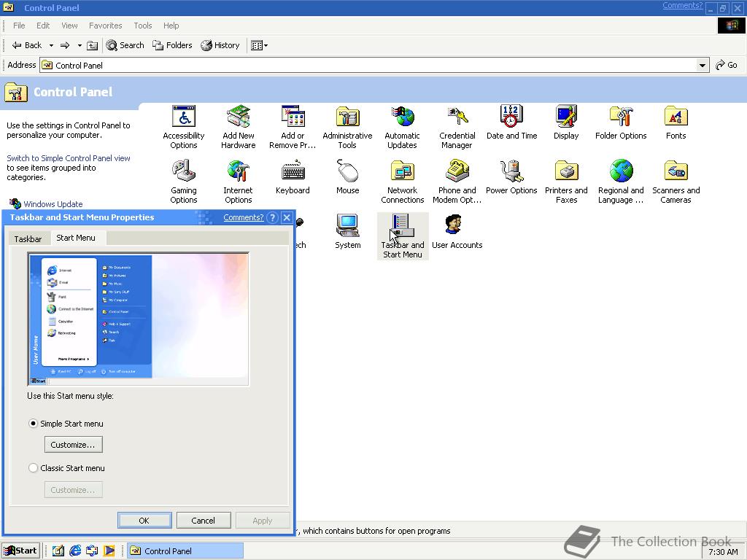Viewport: 747px width, 560px height.
Task: Click Comments link in dialog title
Action: (x=243, y=217)
